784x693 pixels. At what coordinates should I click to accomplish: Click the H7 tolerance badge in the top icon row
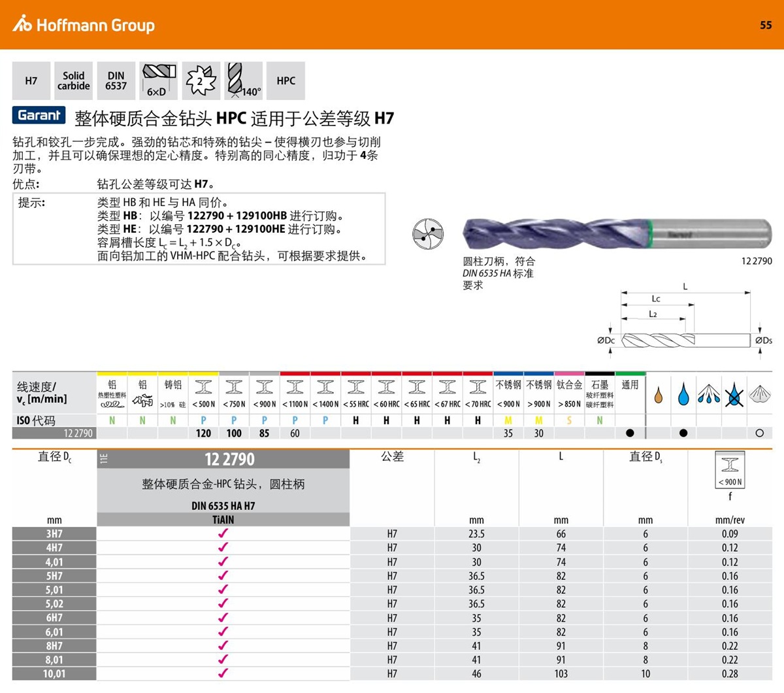[x=31, y=81]
